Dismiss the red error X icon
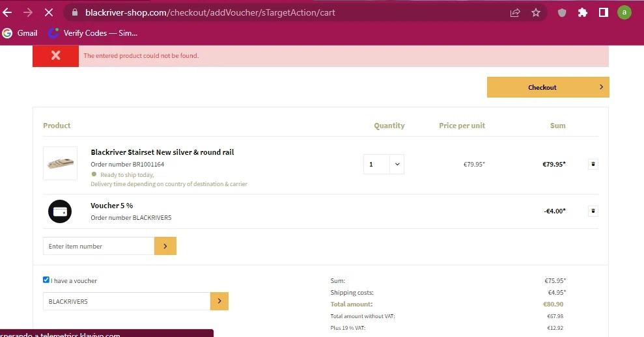Viewport: 644px width, 337px height. click(55, 56)
